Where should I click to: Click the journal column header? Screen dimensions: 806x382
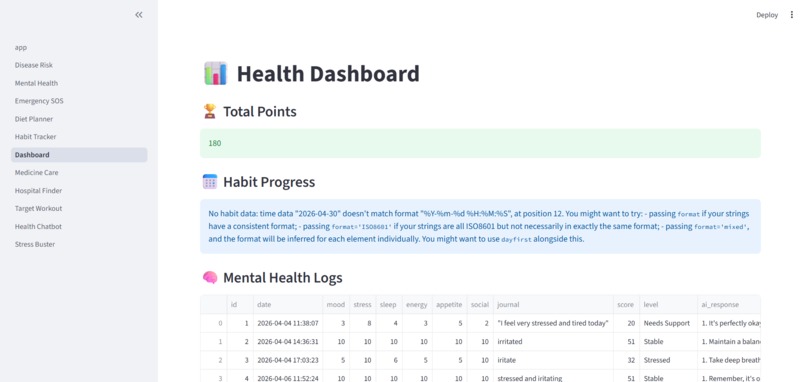(553, 304)
